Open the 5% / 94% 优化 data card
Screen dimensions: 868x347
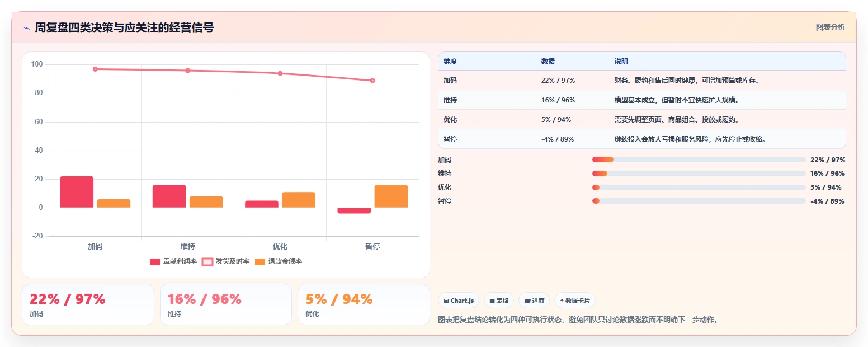point(364,304)
